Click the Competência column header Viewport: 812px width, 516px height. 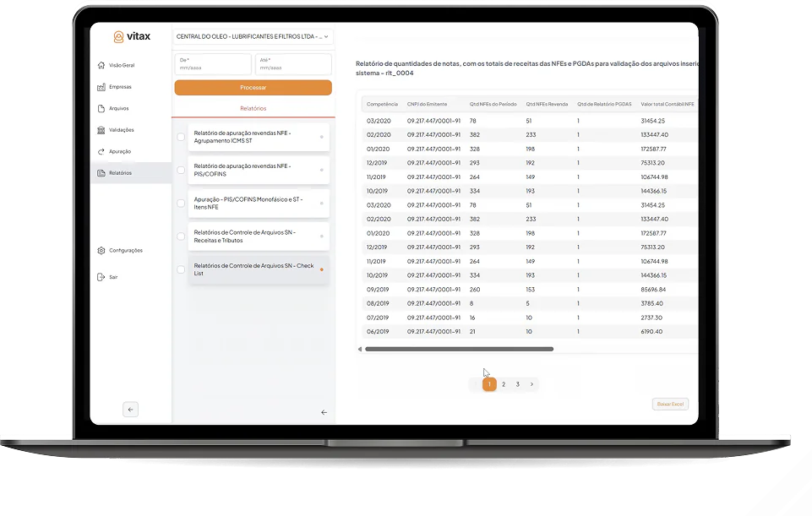(382, 104)
